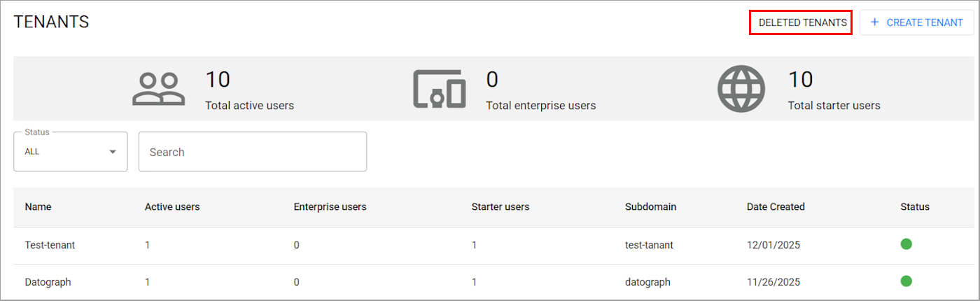Sort by Subdomain column header
980x301 pixels.
(x=650, y=206)
